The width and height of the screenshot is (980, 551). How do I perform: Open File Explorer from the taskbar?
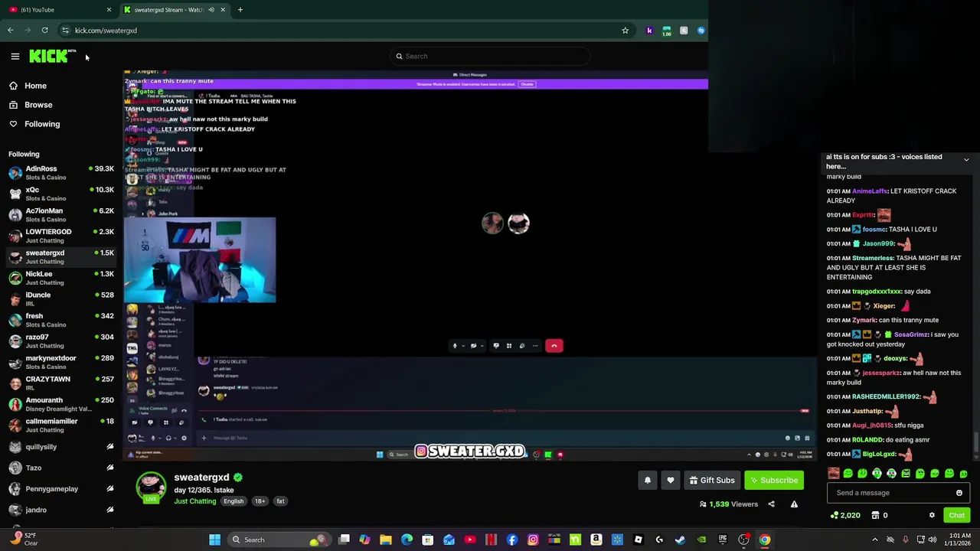coord(386,540)
